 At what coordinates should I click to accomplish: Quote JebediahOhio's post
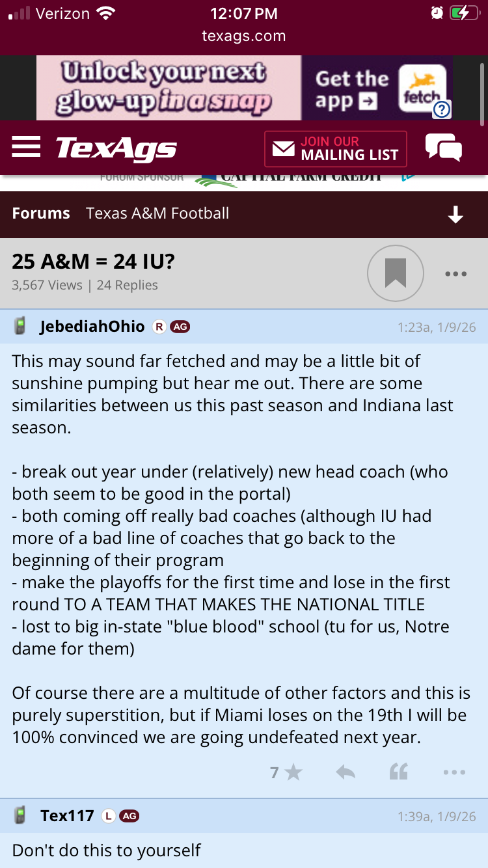pos(398,772)
